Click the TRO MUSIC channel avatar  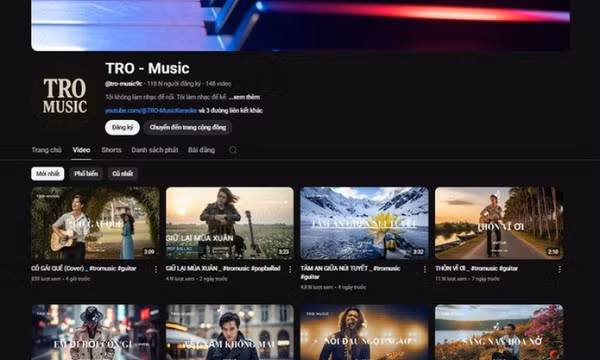[x=65, y=96]
